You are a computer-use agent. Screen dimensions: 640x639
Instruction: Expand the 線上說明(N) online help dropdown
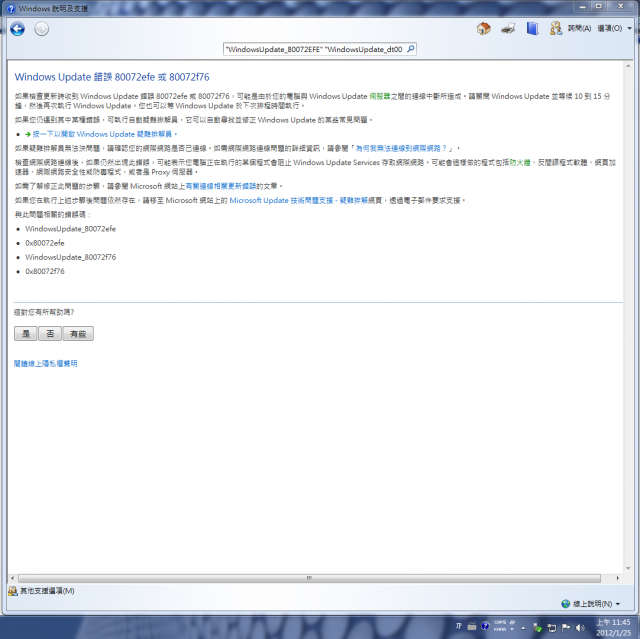point(591,604)
